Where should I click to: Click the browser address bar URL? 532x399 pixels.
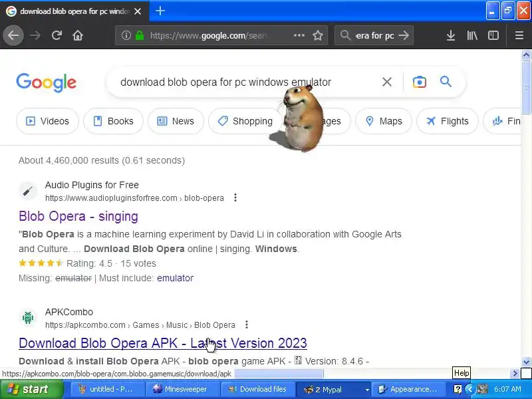[208, 35]
